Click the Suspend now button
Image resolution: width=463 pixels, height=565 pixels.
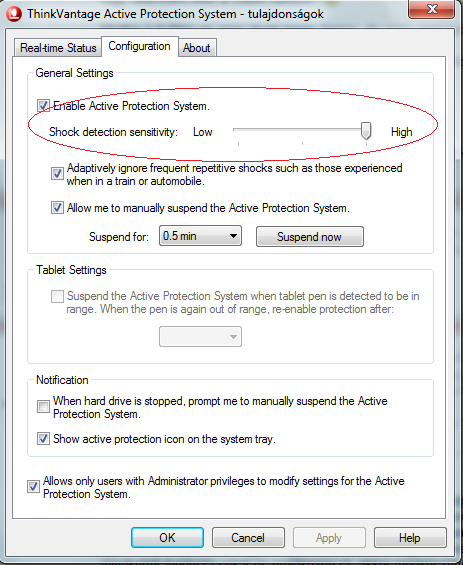pyautogui.click(x=310, y=237)
